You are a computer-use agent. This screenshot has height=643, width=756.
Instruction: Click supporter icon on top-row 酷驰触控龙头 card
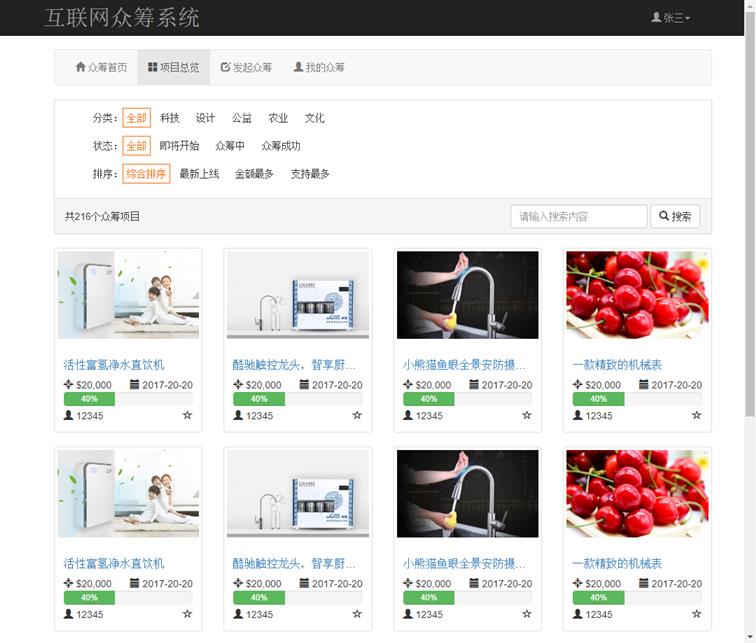[238, 415]
